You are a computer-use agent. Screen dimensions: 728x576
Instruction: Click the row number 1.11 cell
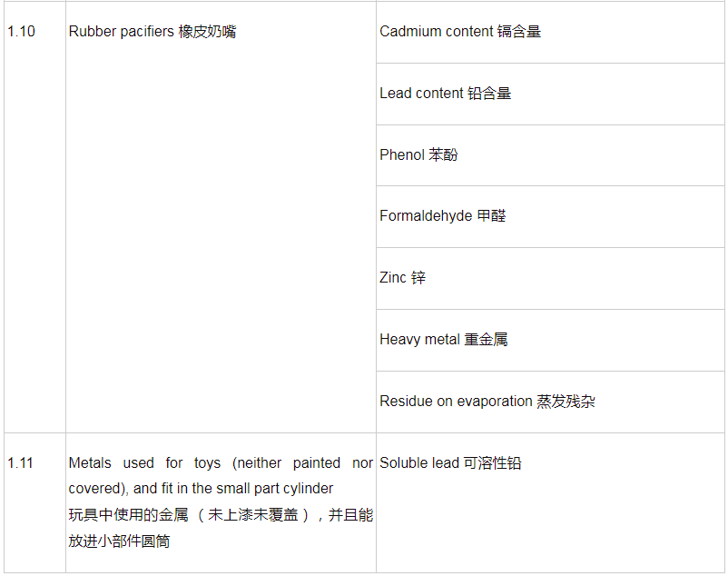pyautogui.click(x=21, y=463)
